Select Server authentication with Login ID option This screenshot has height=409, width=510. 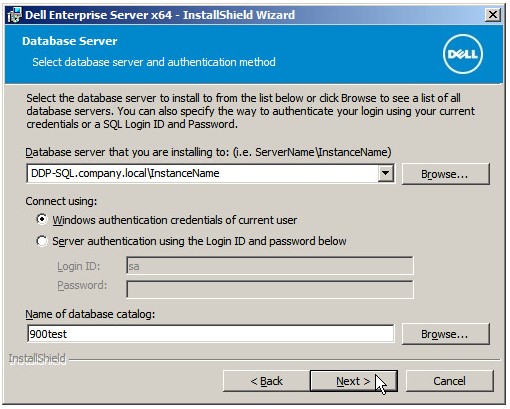(x=42, y=241)
